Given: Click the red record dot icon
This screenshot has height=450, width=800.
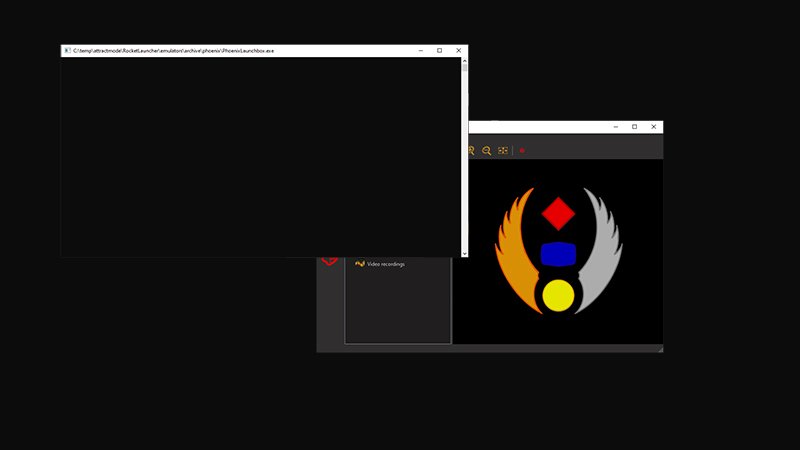Looking at the screenshot, I should [x=522, y=151].
